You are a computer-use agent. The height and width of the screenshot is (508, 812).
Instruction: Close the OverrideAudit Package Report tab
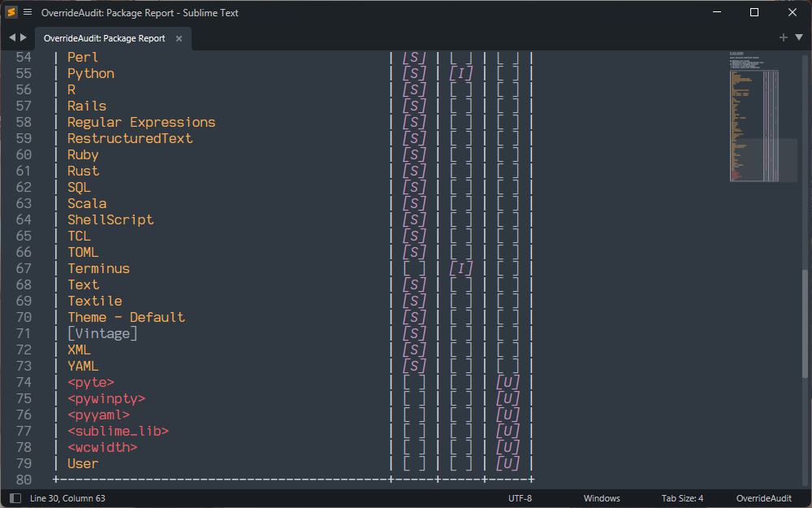(179, 38)
